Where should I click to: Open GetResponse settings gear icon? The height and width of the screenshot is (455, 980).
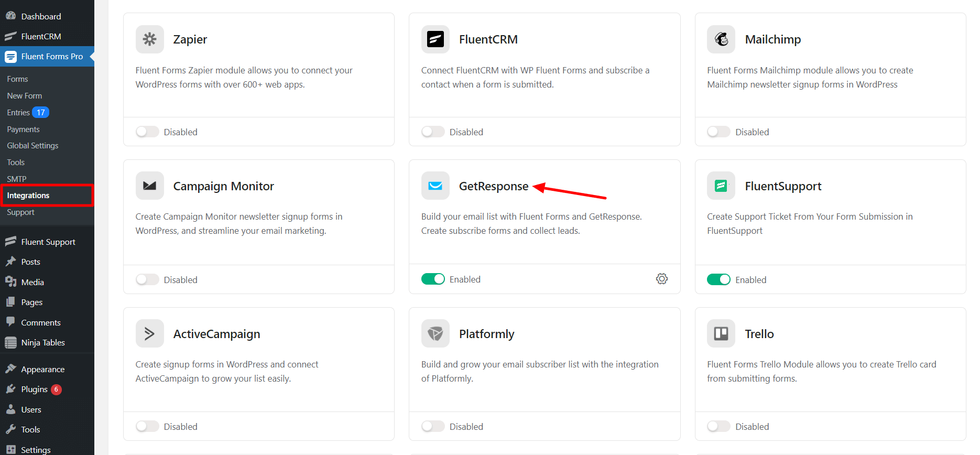coord(661,279)
